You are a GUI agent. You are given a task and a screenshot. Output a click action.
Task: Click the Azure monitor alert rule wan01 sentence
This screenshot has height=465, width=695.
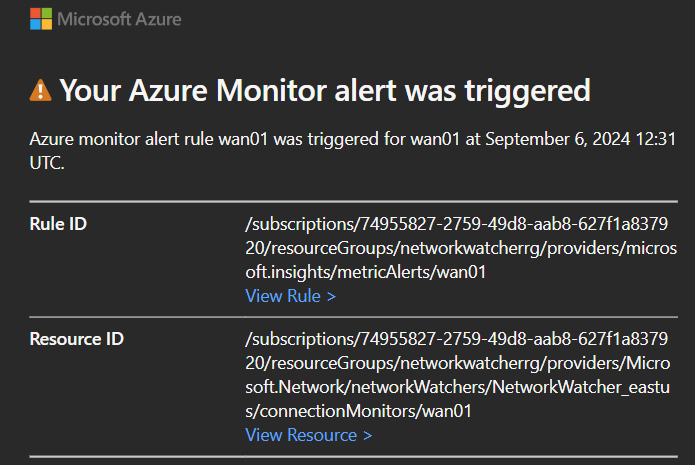pyautogui.click(x=353, y=151)
